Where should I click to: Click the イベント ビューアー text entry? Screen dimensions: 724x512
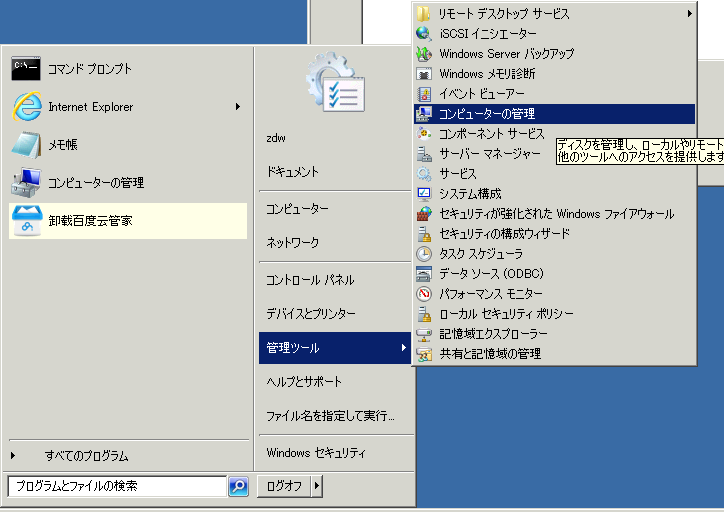click(482, 94)
